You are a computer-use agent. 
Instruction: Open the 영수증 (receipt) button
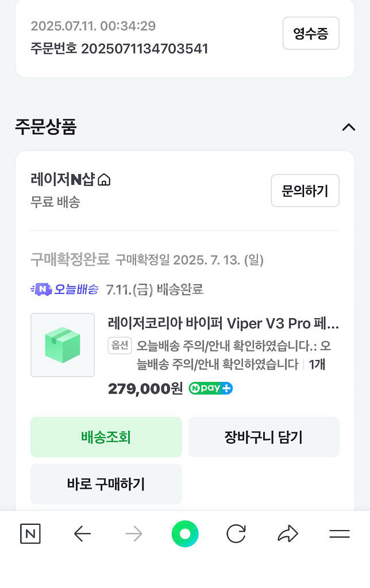tap(310, 33)
